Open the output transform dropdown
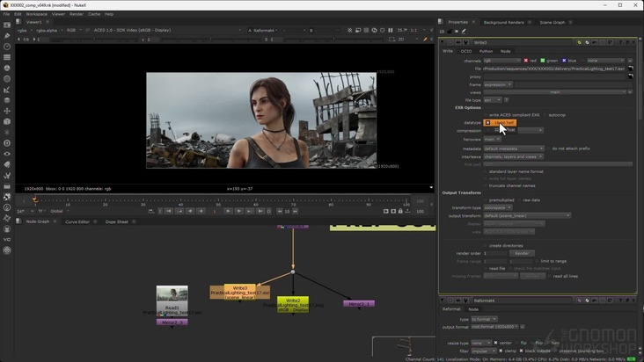This screenshot has width=644, height=362. pyautogui.click(x=527, y=215)
